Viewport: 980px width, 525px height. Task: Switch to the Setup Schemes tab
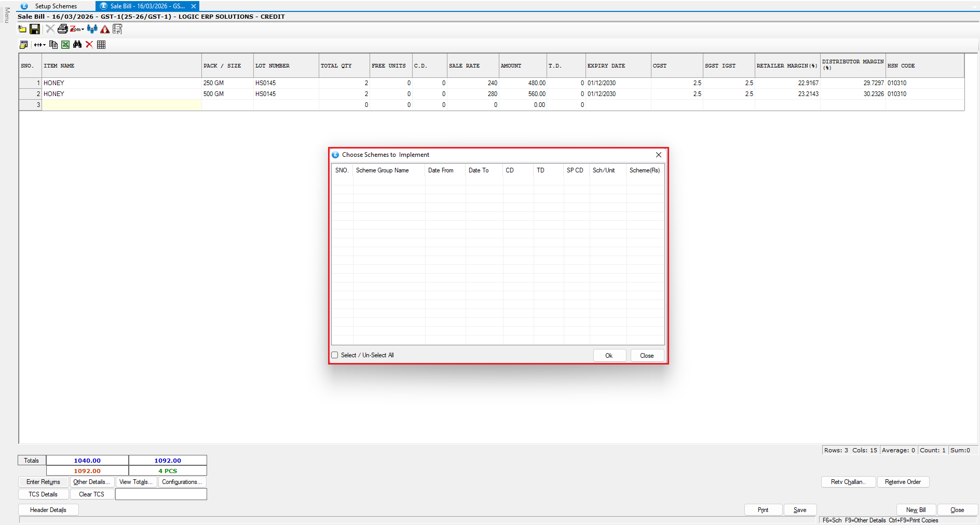[x=56, y=6]
